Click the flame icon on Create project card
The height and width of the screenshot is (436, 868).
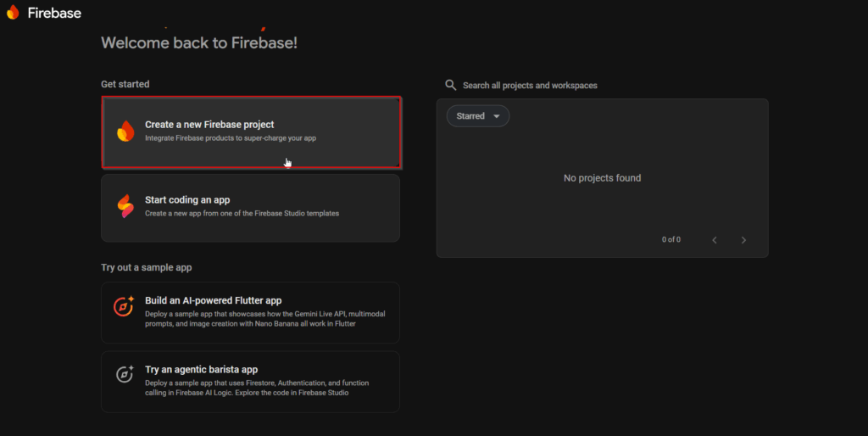(x=125, y=131)
